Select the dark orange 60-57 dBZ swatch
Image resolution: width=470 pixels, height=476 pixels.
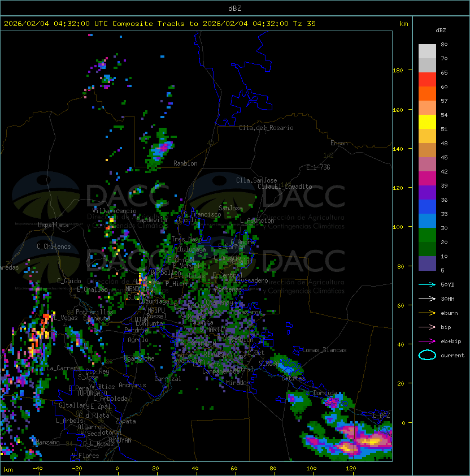click(x=427, y=94)
